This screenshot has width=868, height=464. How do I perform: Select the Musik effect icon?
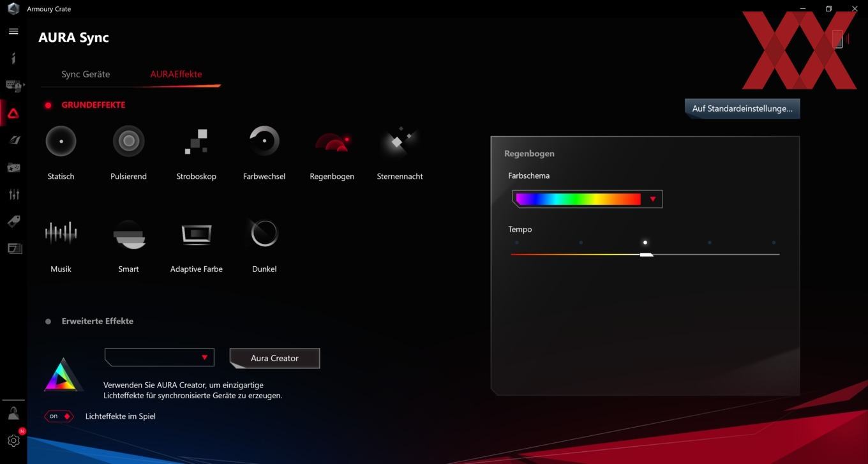click(61, 234)
